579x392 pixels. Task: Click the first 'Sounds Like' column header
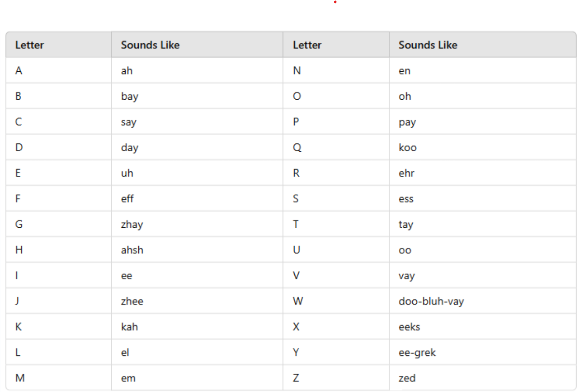(197, 45)
